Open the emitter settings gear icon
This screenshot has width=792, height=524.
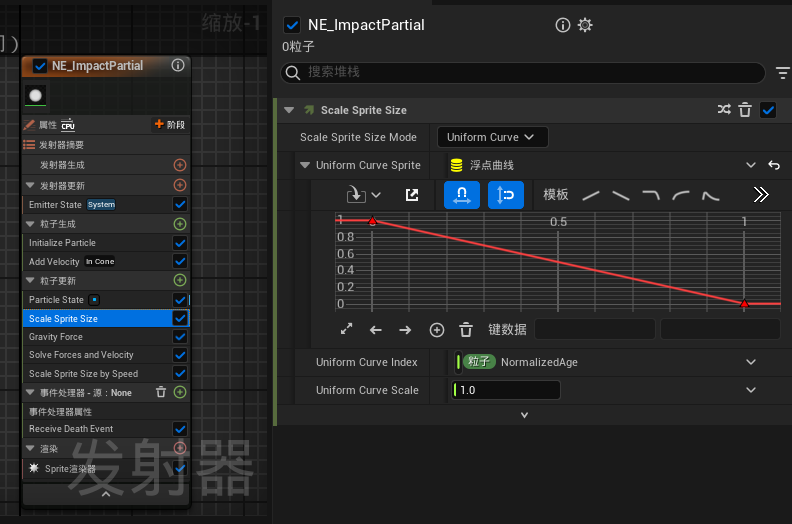pos(585,25)
